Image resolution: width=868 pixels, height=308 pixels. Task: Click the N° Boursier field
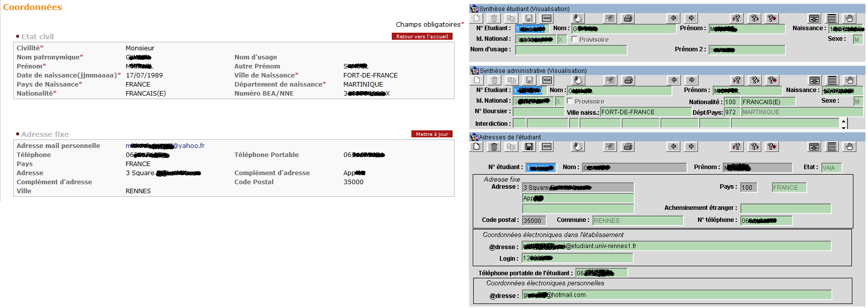pyautogui.click(x=538, y=112)
